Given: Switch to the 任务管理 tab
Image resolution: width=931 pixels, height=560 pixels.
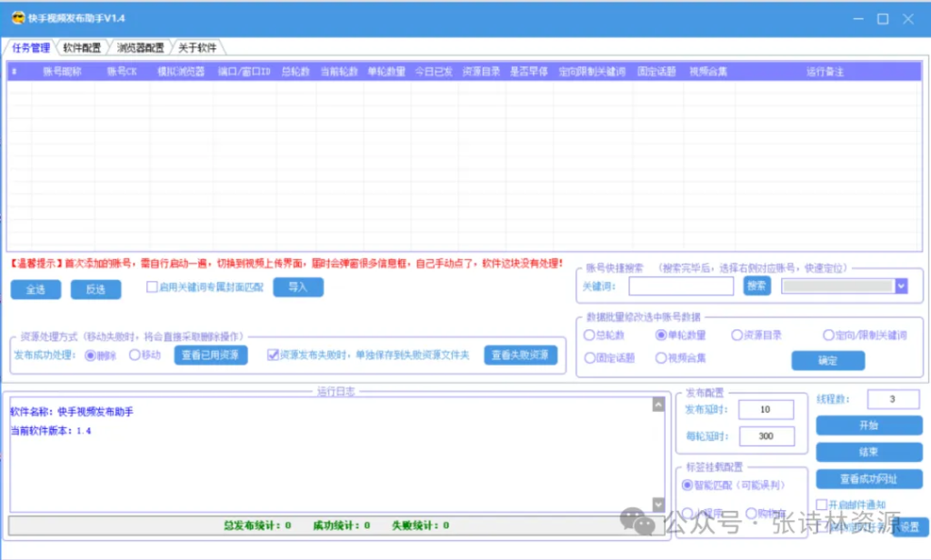Looking at the screenshot, I should coord(31,47).
